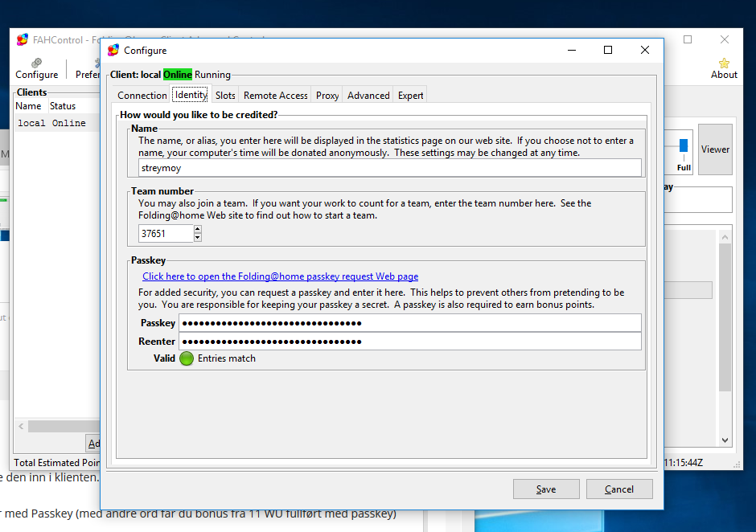Click the Configure dialog app icon
756x532 pixels.
(x=113, y=50)
